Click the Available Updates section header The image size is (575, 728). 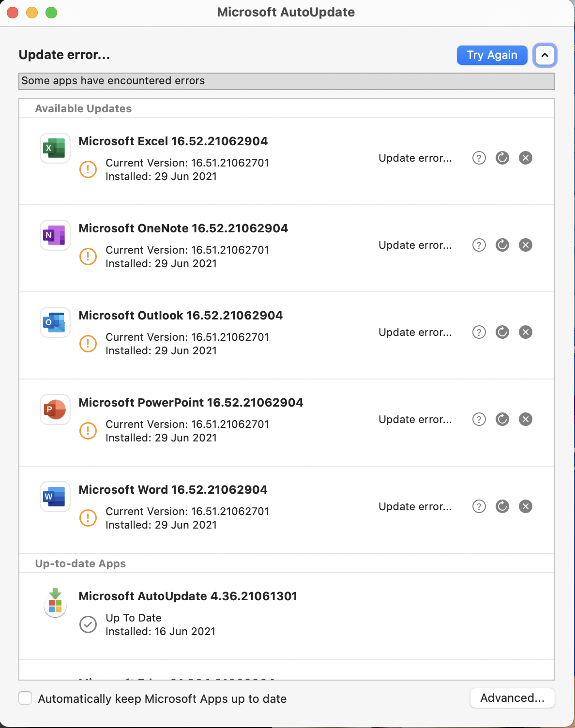point(83,108)
